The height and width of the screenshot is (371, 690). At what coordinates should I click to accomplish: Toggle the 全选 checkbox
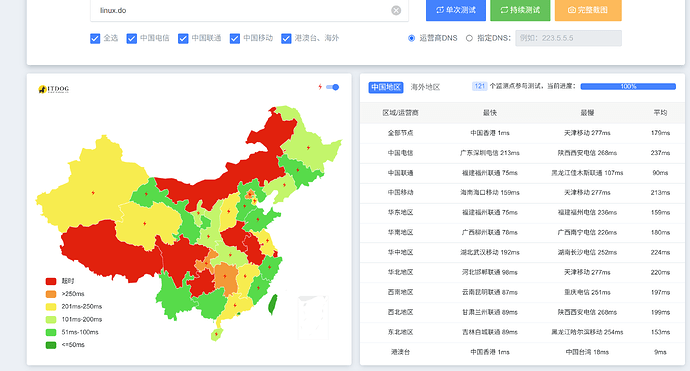95,39
